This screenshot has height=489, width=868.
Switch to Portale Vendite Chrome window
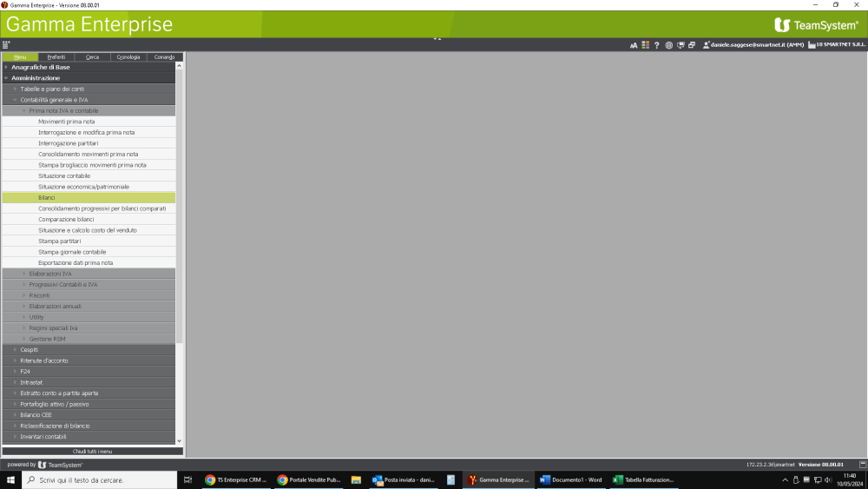(309, 479)
